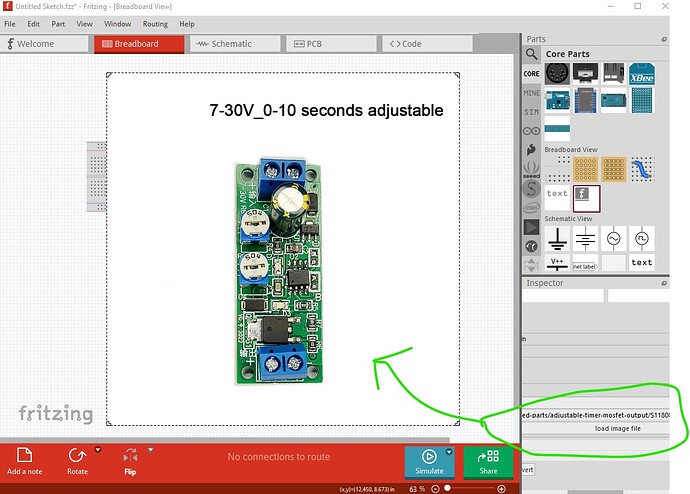Image resolution: width=690 pixels, height=494 pixels.
Task: Open the Arduino parts bin
Action: point(531,131)
